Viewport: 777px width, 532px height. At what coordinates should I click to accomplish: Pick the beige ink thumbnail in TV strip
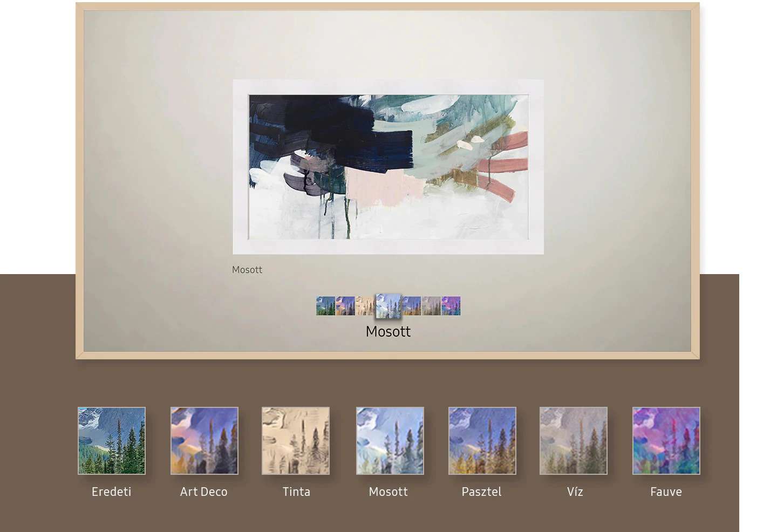click(x=365, y=306)
